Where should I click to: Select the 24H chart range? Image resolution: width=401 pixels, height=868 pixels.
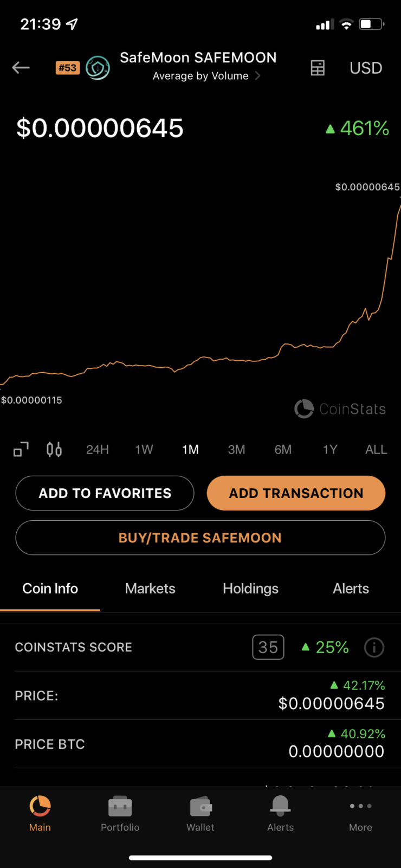click(x=98, y=450)
